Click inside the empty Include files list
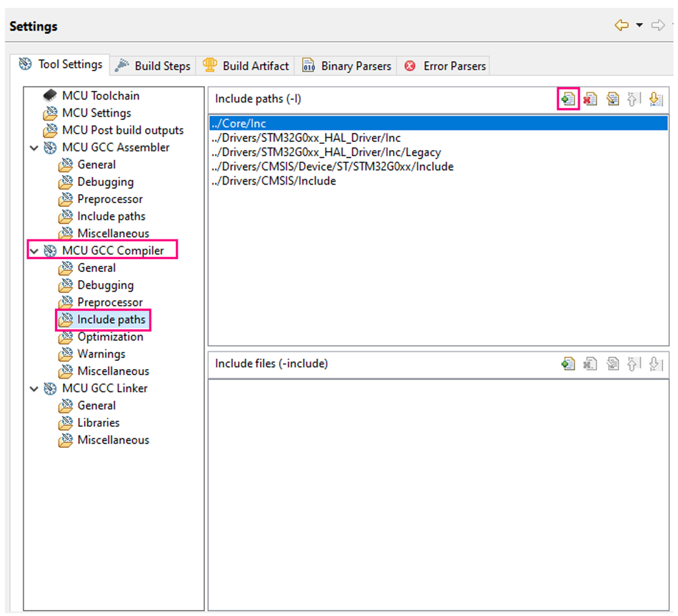The width and height of the screenshot is (678, 616). [438, 495]
